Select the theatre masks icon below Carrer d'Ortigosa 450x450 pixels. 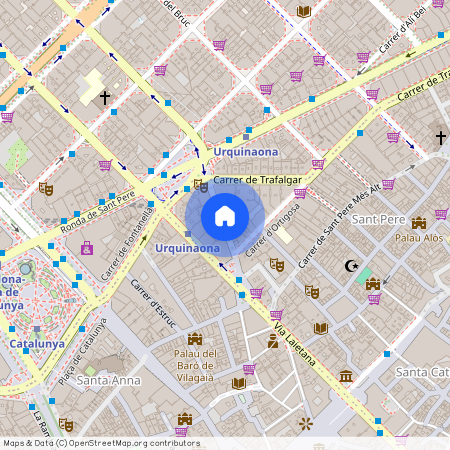pyautogui.click(x=277, y=265)
